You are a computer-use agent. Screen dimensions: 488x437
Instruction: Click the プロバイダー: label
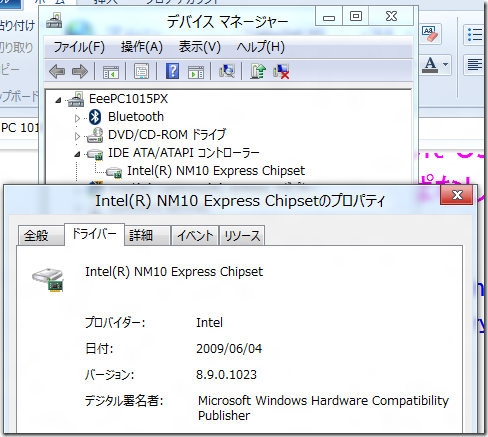pos(115,323)
